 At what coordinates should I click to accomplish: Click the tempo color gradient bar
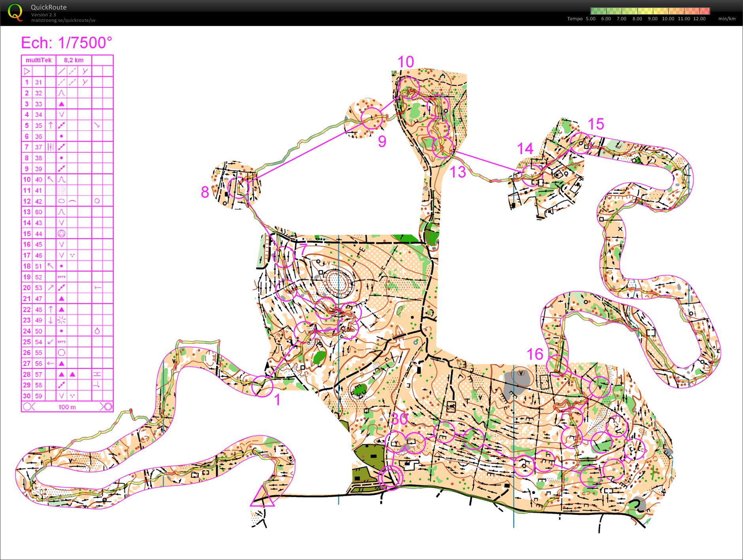point(650,11)
